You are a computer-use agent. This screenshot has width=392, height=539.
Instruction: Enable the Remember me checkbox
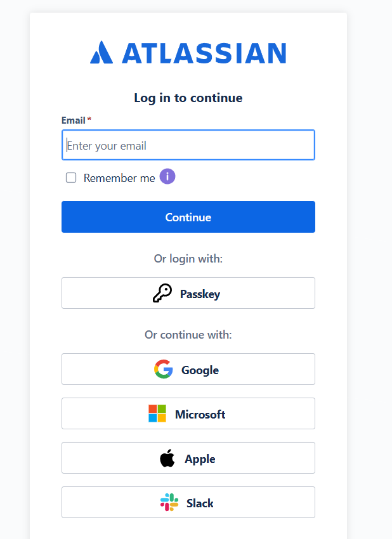(x=71, y=178)
